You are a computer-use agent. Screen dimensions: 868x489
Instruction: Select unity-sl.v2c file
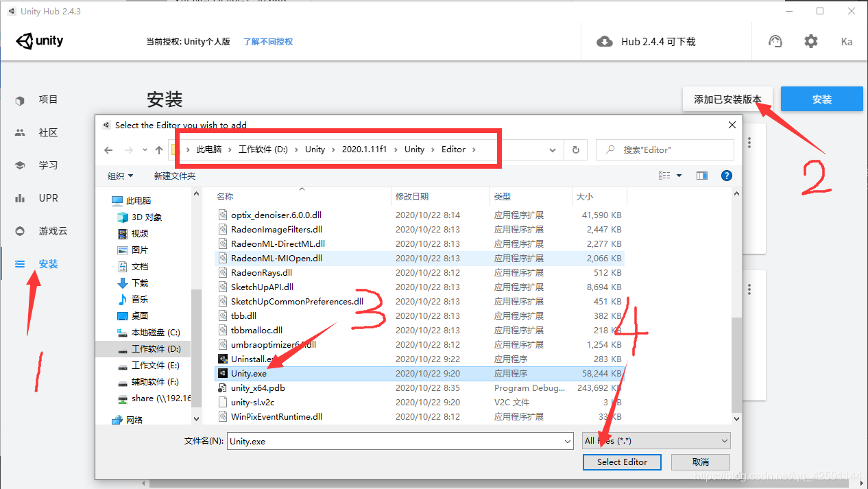[x=419, y=403]
